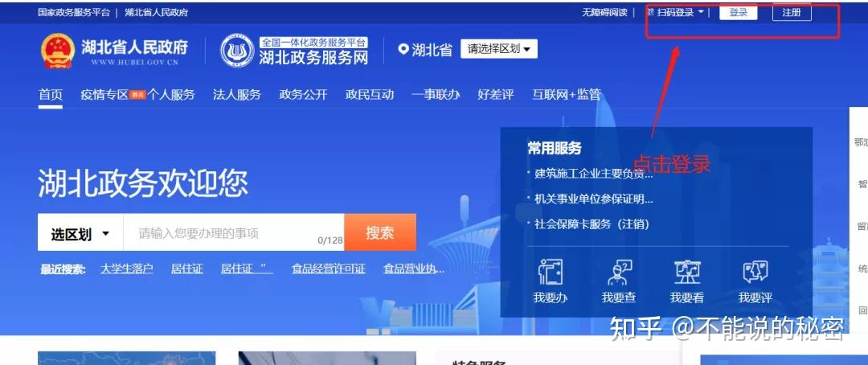The height and width of the screenshot is (365, 868).
Task: Switch to the 个人服务 tab
Action: [171, 95]
